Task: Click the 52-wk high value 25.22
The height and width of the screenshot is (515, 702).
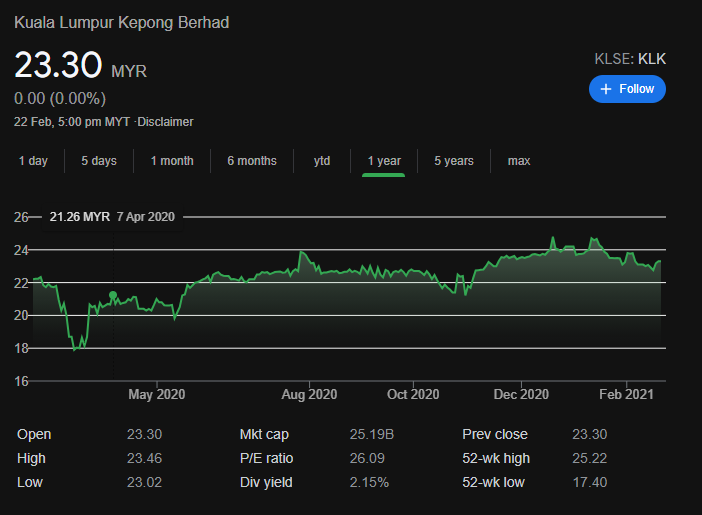Action: click(588, 459)
